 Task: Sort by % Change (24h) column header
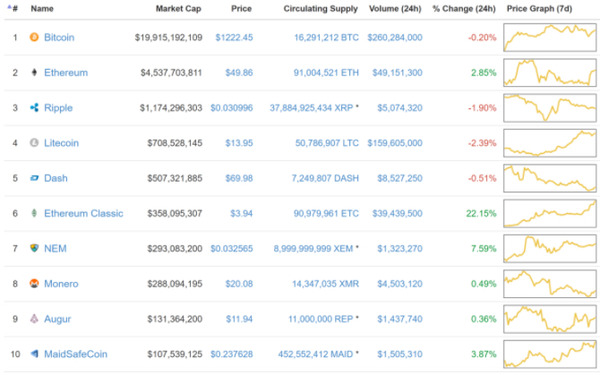[x=464, y=8]
